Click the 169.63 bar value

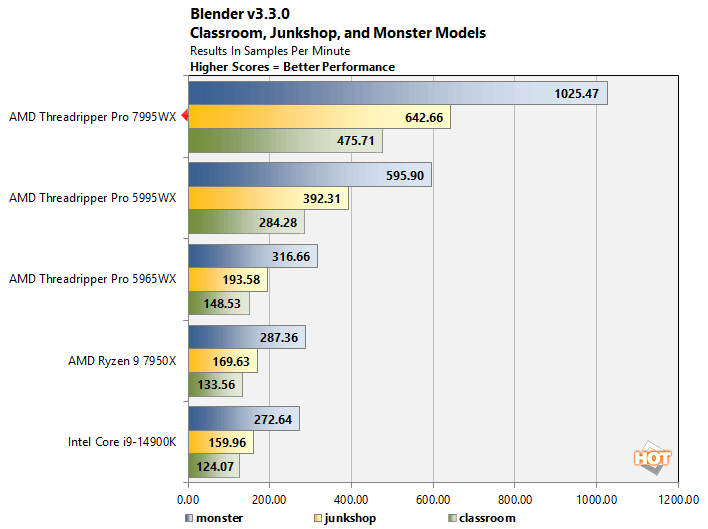click(231, 362)
